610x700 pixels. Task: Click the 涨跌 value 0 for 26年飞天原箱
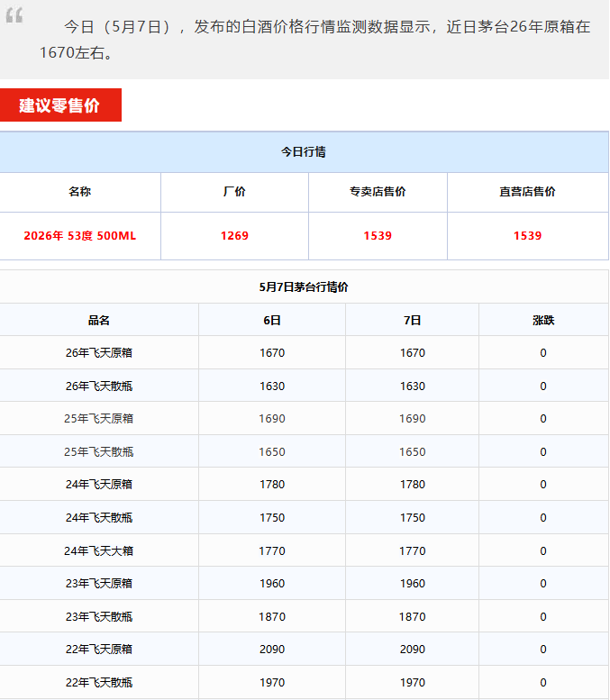[x=543, y=352]
